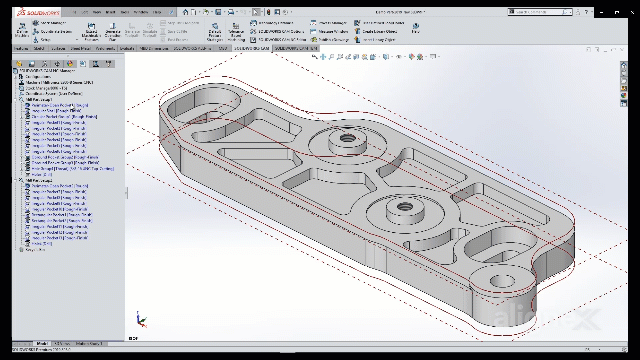The height and width of the screenshot is (360, 640).
Task: Open SOLIDWORKS Resources in the task pane
Action: [x=623, y=65]
